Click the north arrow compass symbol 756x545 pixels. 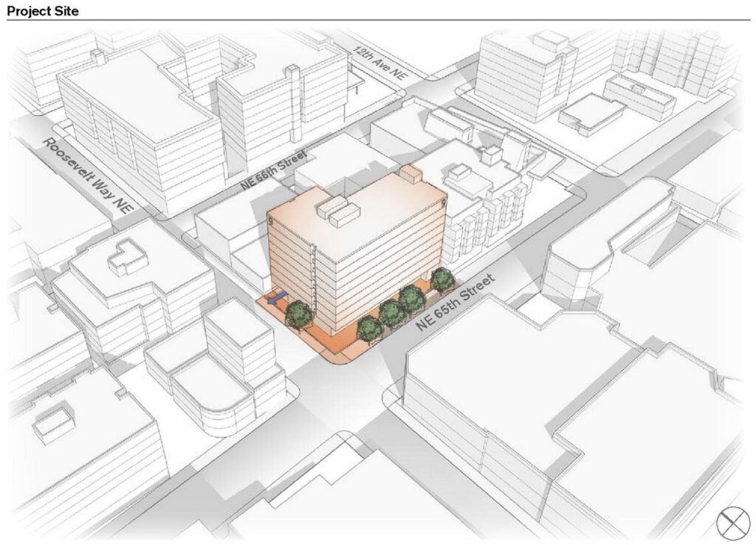733,524
